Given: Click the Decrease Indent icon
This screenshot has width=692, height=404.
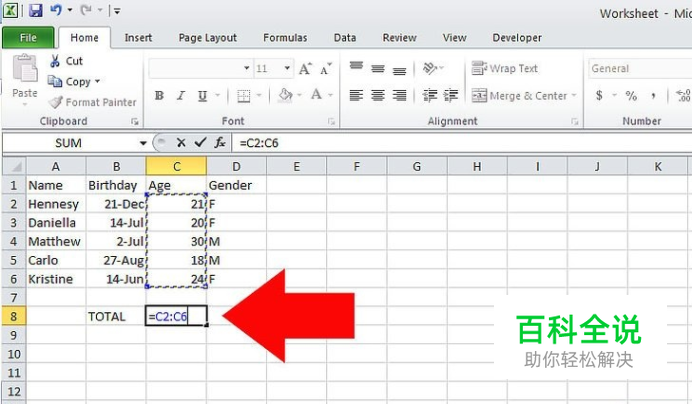Looking at the screenshot, I should (430, 95).
